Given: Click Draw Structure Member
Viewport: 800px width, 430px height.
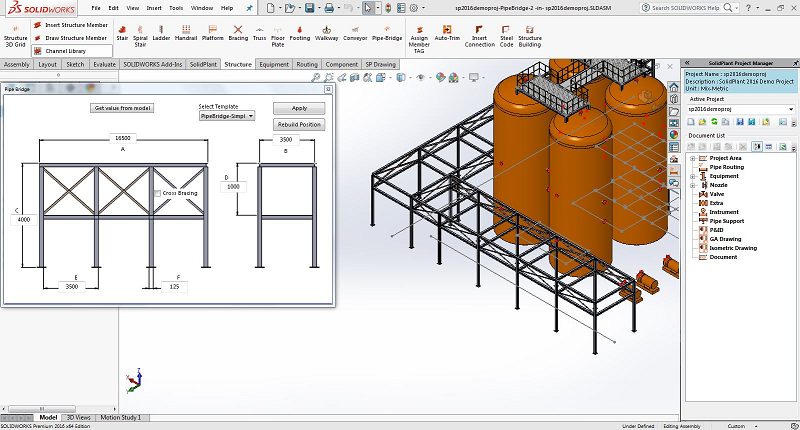Looking at the screenshot, I should (70, 38).
